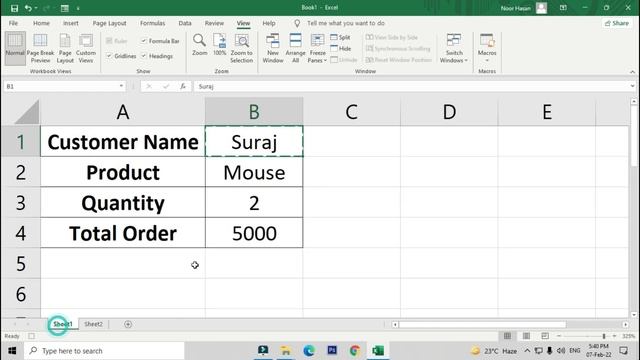Screen dimensions: 640x360
Task: Open the Data tab
Action: pyautogui.click(x=185, y=23)
